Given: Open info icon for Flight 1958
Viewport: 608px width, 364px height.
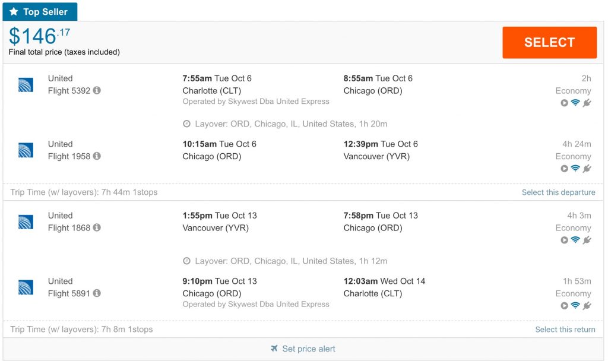Looking at the screenshot, I should click(97, 156).
